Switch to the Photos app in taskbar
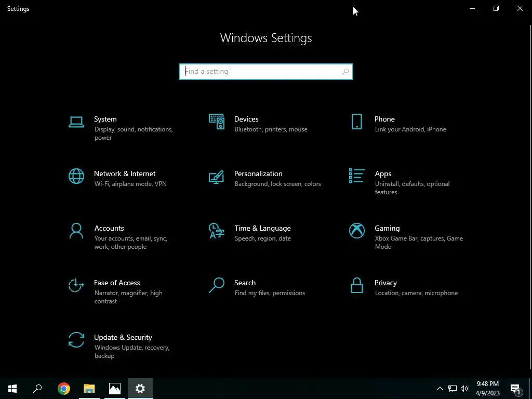 point(115,389)
